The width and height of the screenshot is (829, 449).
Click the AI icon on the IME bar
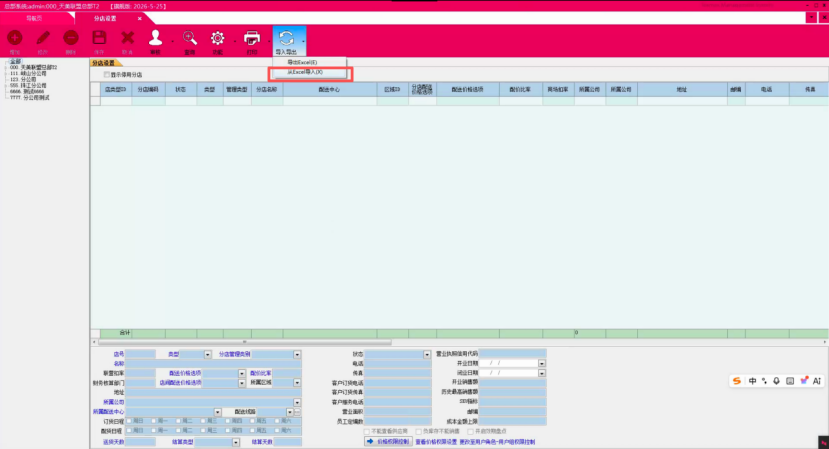click(x=817, y=381)
